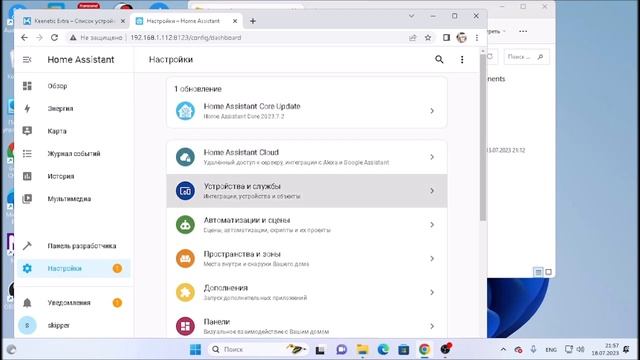This screenshot has width=640, height=360.
Task: Click the settings page vertical scrollbar
Action: tap(483, 137)
